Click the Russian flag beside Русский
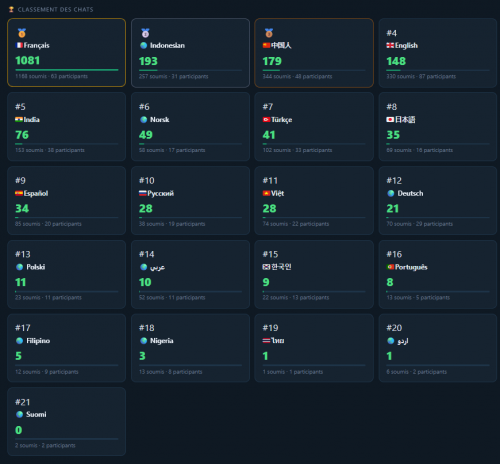The image size is (500, 464). click(x=143, y=193)
